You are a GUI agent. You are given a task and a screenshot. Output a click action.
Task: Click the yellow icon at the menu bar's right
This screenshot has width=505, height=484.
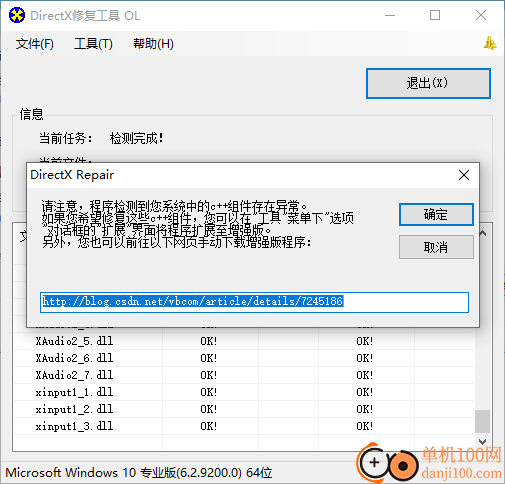490,43
